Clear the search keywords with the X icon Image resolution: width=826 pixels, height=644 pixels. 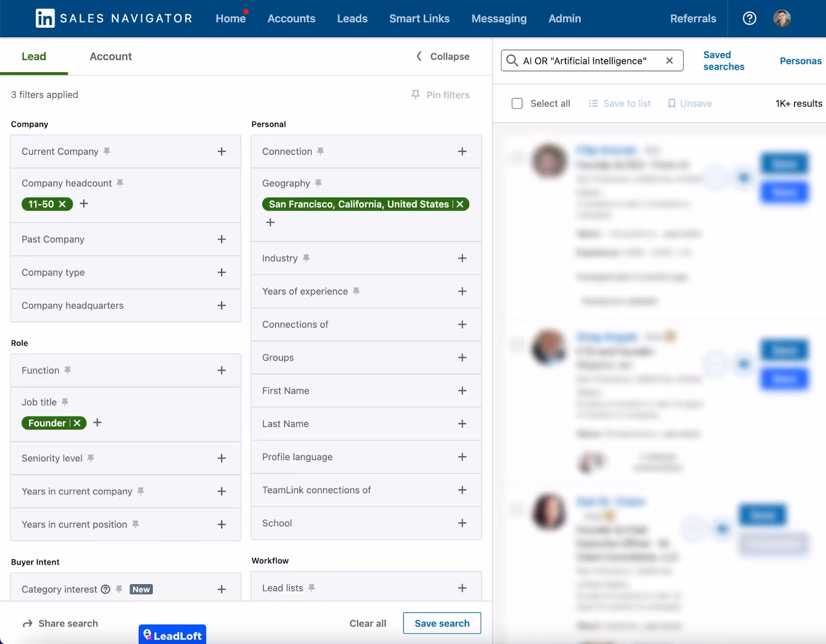[x=669, y=60]
